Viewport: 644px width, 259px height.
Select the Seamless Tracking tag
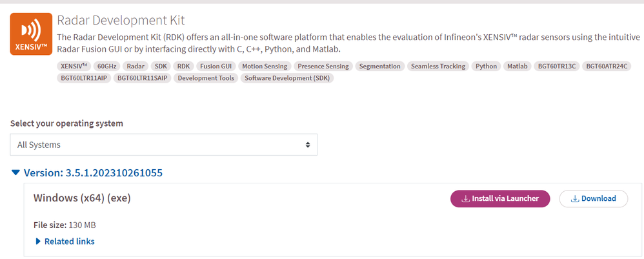pyautogui.click(x=438, y=66)
